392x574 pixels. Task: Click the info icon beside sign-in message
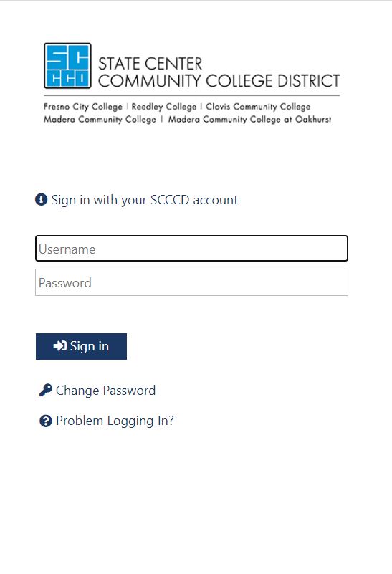41,199
